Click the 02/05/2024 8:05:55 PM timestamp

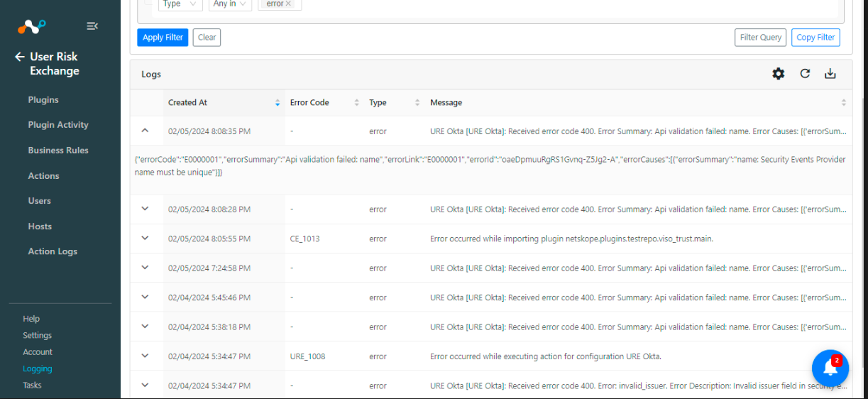(x=209, y=239)
